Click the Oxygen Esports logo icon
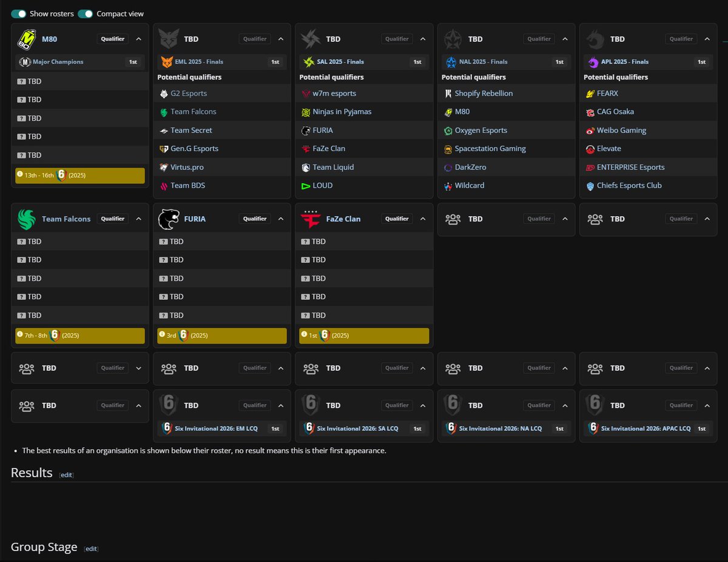The height and width of the screenshot is (562, 728). coord(448,130)
